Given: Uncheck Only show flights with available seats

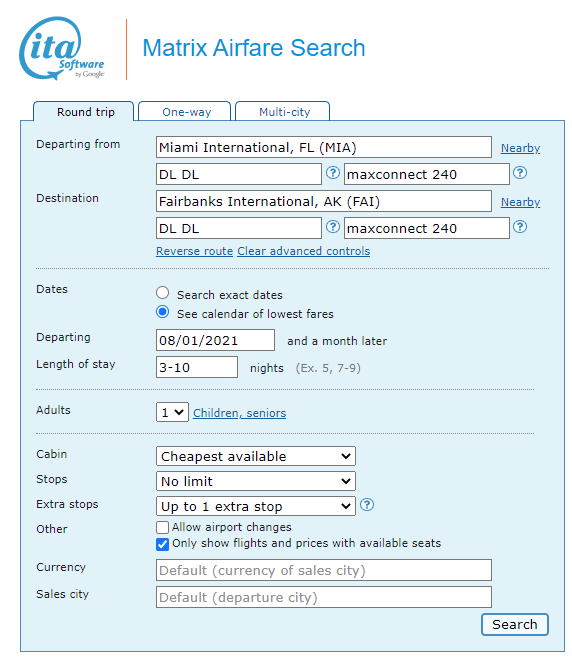Looking at the screenshot, I should click(162, 544).
